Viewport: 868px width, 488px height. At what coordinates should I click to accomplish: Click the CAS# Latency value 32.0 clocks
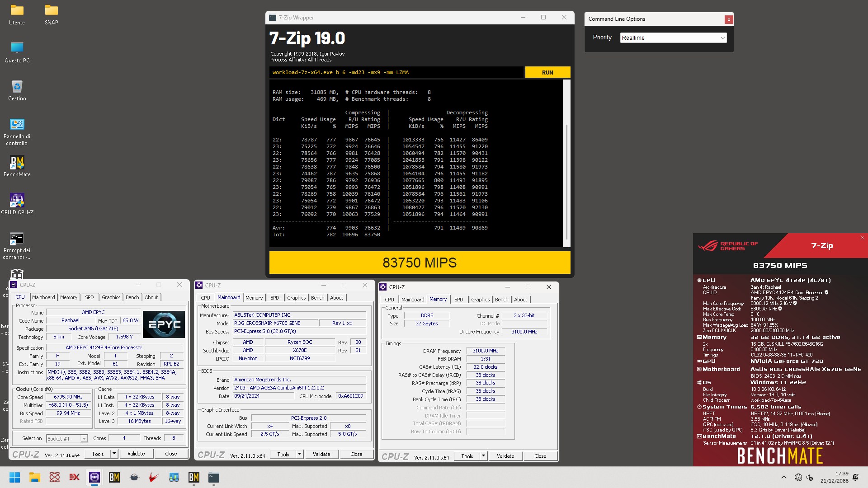[x=486, y=367]
